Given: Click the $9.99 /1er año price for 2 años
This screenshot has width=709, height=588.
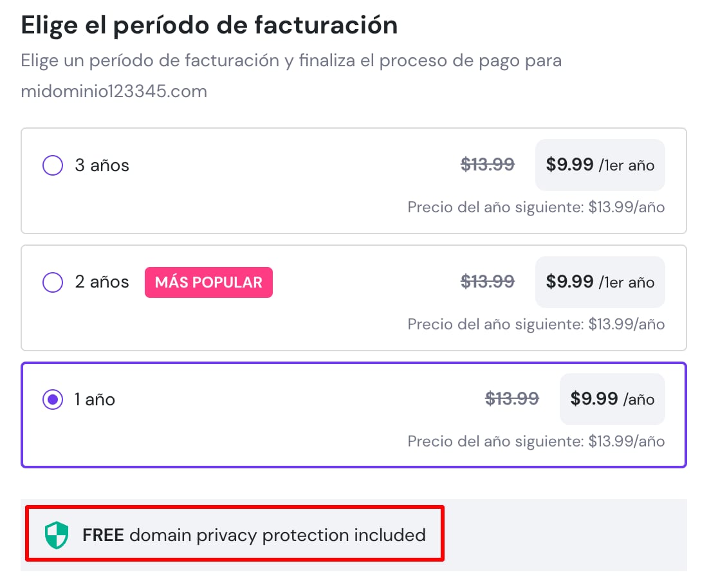Looking at the screenshot, I should click(x=600, y=282).
